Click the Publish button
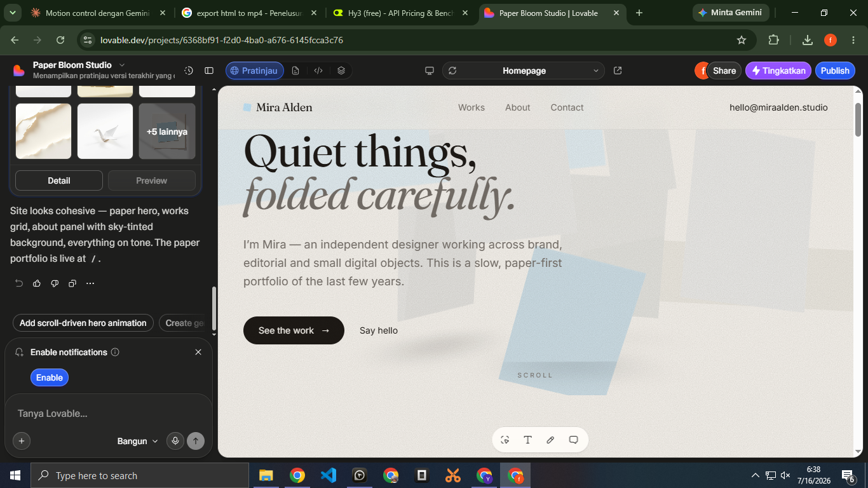868x488 pixels. tap(835, 71)
